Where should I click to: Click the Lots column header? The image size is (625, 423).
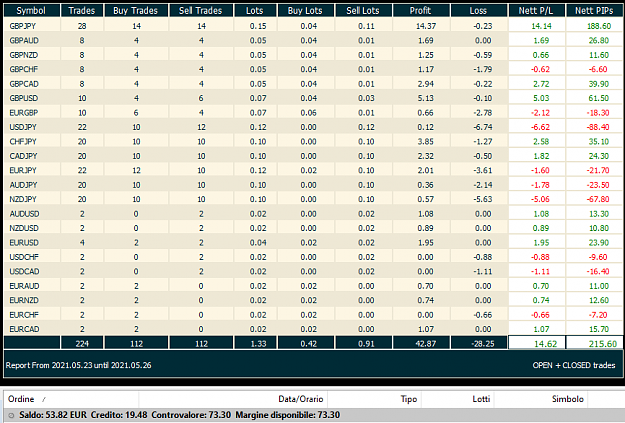click(x=255, y=10)
